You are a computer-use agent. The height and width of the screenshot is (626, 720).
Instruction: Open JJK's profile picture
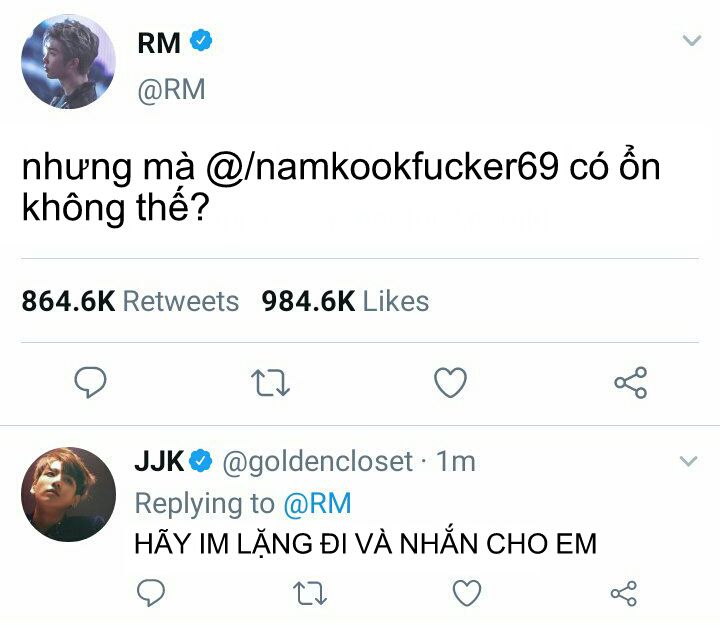point(68,494)
